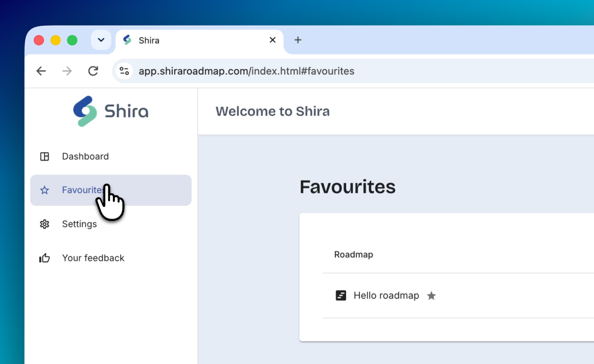
Task: Click the yellow minimize window button
Action: [x=56, y=41]
